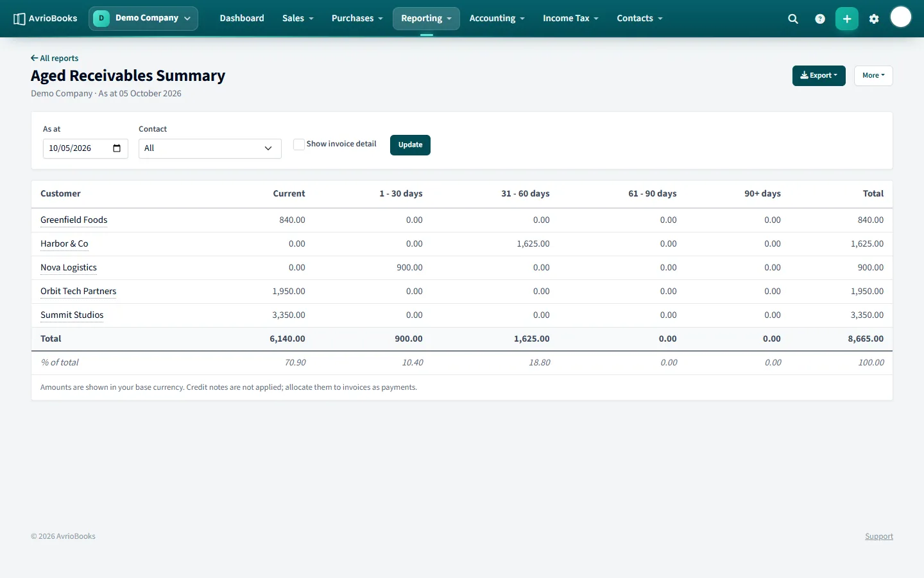
Task: Click the Update button
Action: [x=410, y=145]
